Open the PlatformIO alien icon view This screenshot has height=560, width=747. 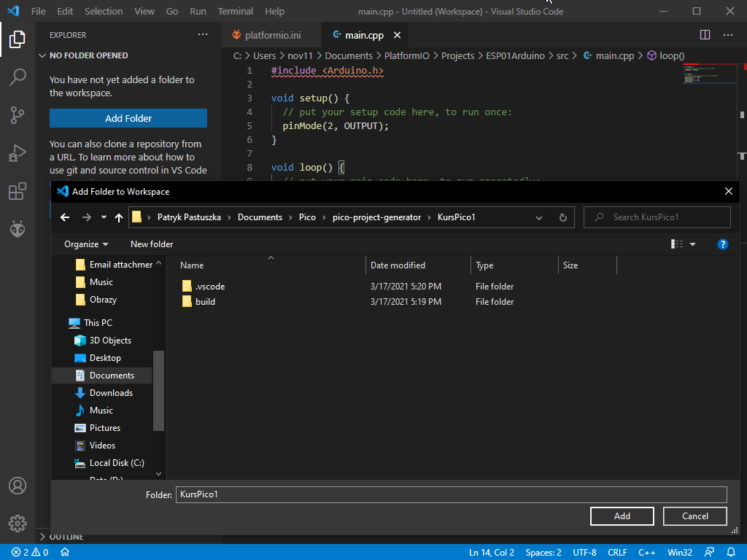[x=18, y=229]
